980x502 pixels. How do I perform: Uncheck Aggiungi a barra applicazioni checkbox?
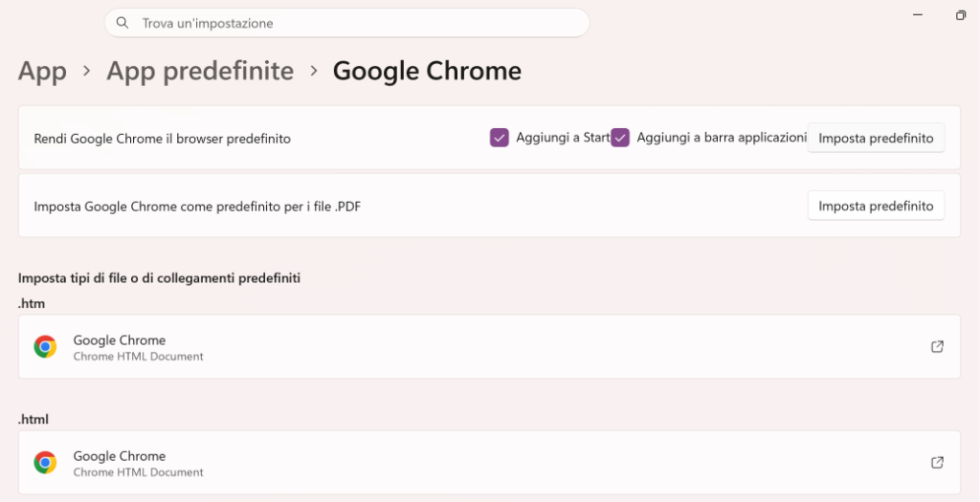620,138
